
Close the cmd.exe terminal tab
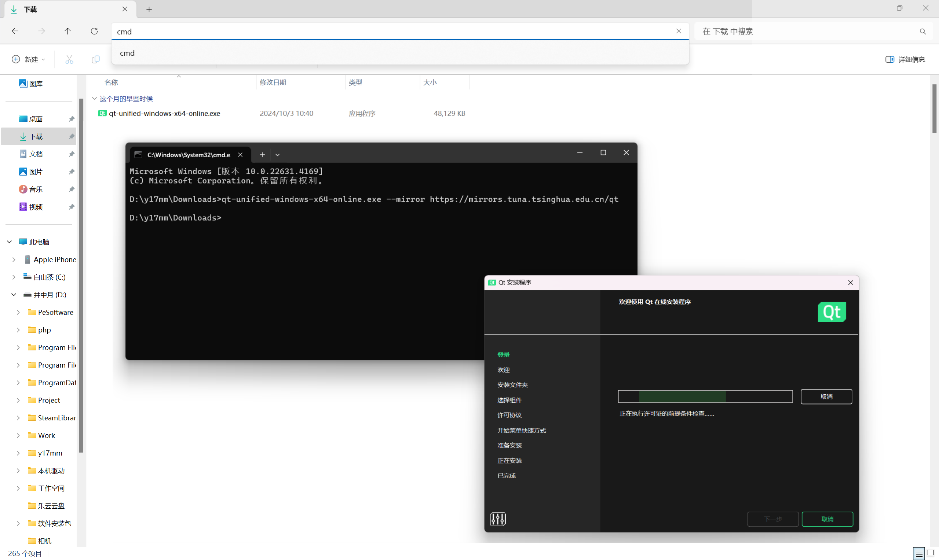[240, 155]
